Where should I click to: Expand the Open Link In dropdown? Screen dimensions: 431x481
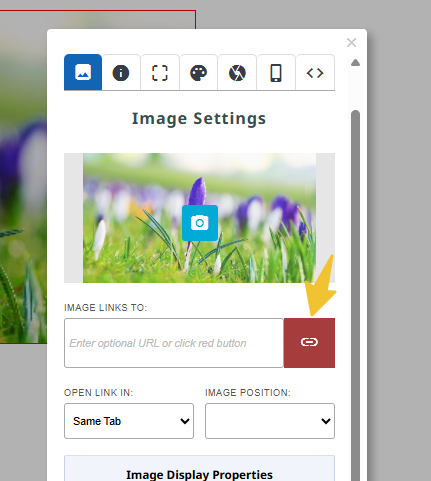coord(129,421)
